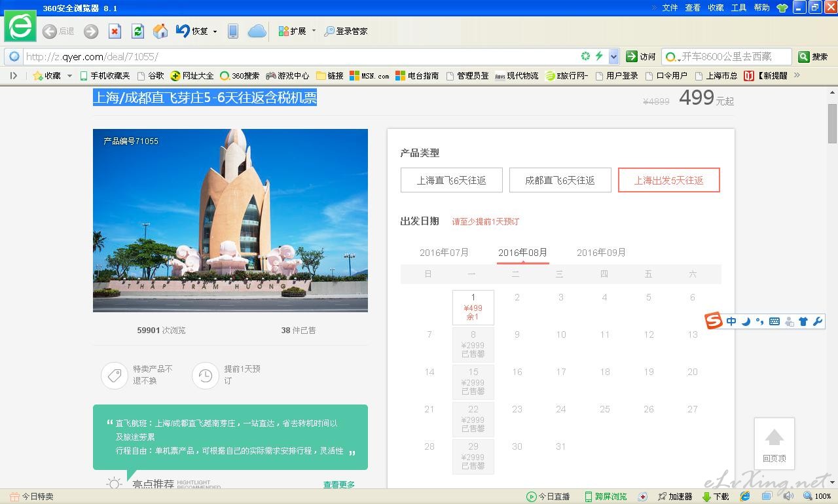Open the home page via house icon
Image resolution: width=838 pixels, height=504 pixels.
(160, 31)
